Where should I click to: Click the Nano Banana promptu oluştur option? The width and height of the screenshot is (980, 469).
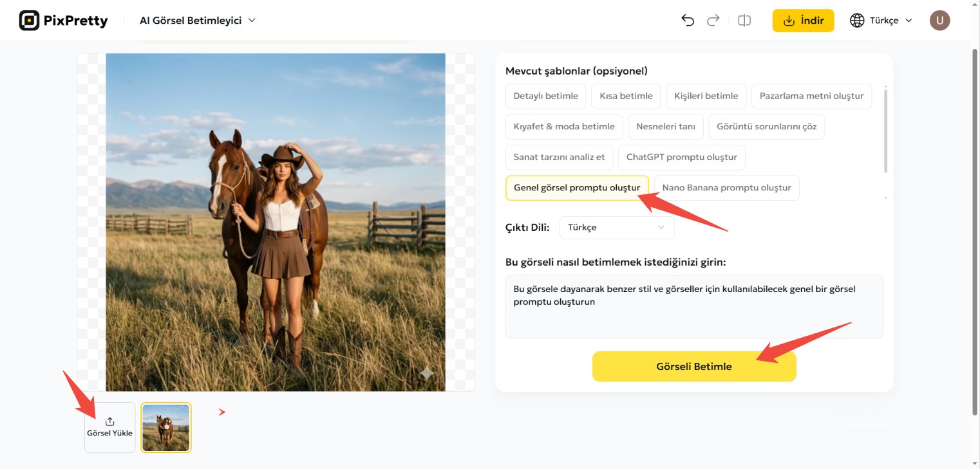pos(727,187)
